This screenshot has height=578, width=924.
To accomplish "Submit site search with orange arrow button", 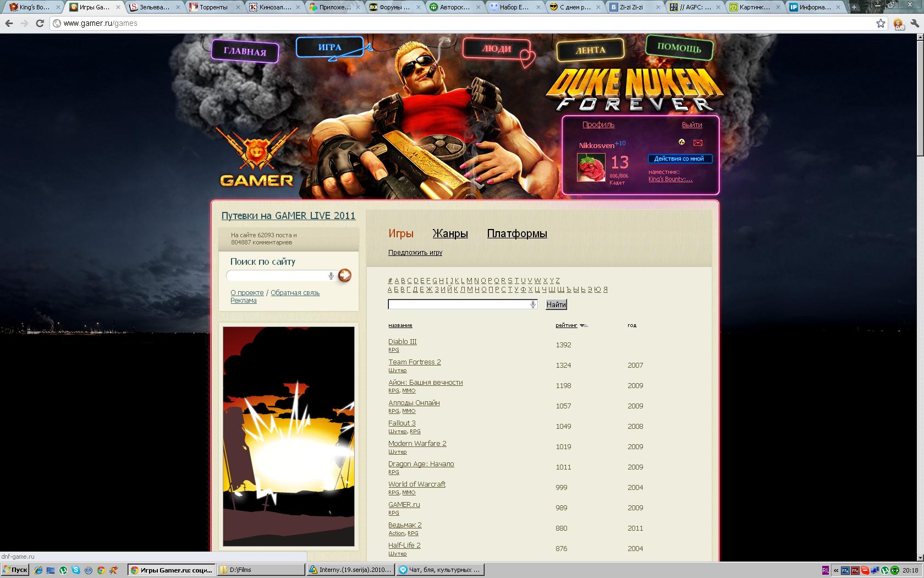I will pyautogui.click(x=344, y=275).
